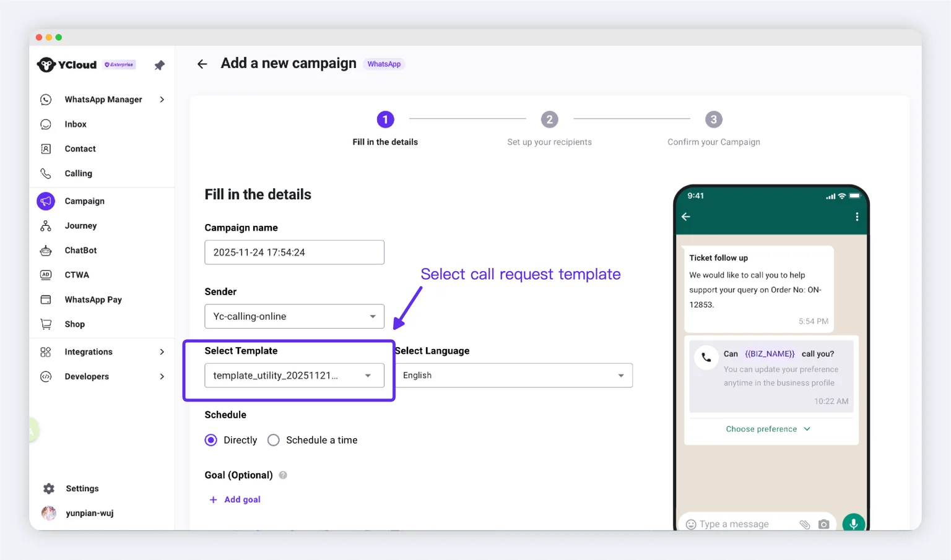
Task: Open the ChatBot menu item
Action: (81, 251)
